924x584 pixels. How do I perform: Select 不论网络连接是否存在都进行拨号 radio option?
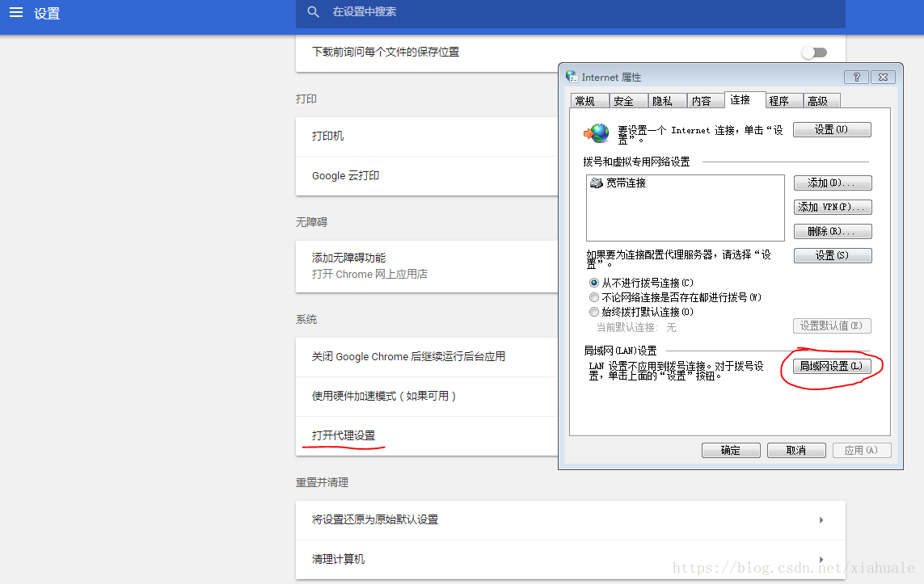[x=594, y=297]
